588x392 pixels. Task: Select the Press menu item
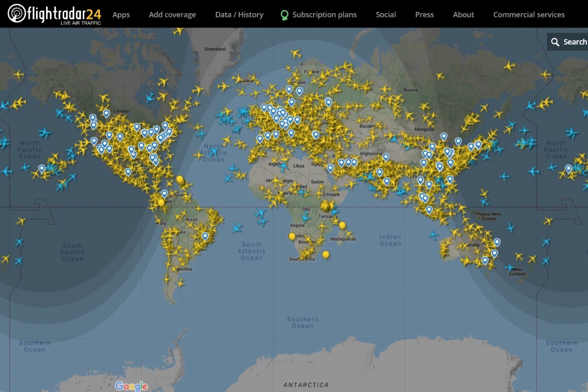424,15
